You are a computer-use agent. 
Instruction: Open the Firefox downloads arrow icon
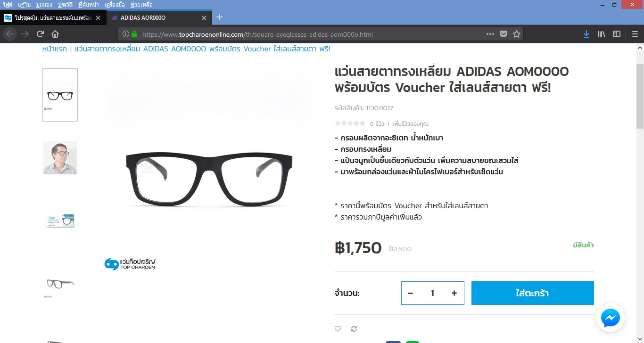tap(586, 34)
